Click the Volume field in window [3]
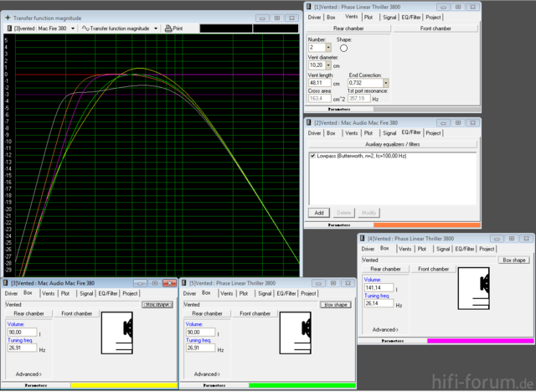 (23, 333)
